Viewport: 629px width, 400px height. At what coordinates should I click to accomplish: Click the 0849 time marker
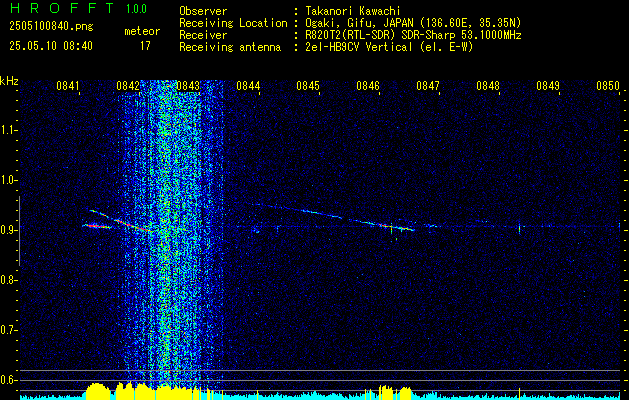coord(548,86)
